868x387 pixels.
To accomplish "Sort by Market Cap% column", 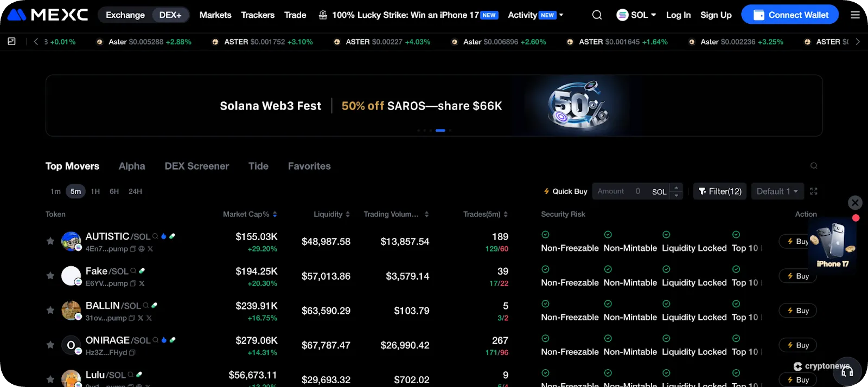I will point(250,214).
